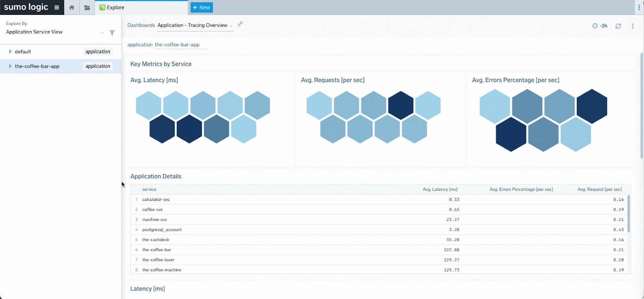Click the dashboard share link icon

(240, 24)
